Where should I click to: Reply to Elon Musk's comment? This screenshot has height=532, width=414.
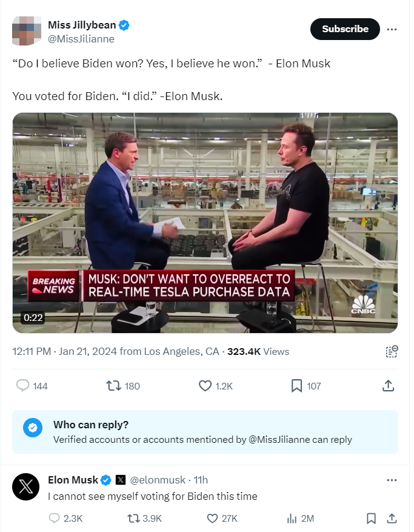(x=55, y=518)
